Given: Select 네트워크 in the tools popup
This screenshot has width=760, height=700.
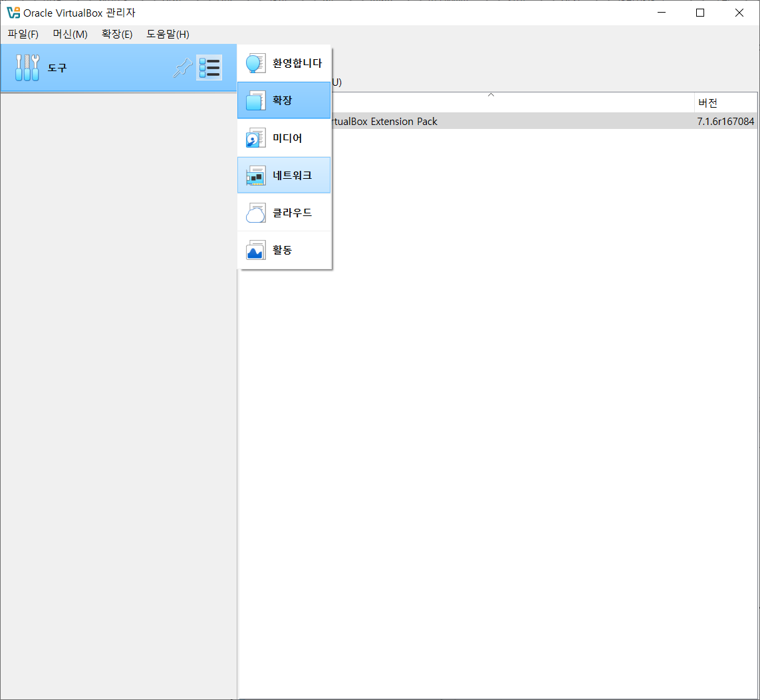Looking at the screenshot, I should click(284, 175).
